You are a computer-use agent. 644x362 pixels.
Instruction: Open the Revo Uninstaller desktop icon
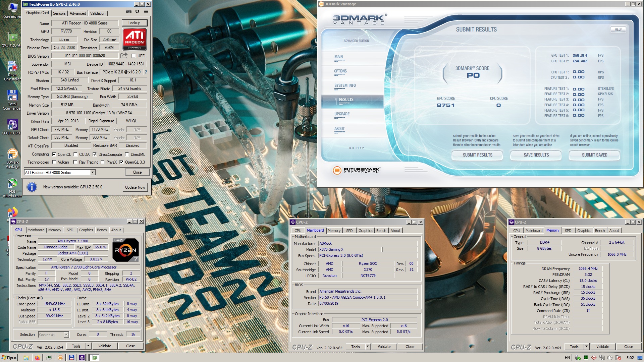(x=12, y=71)
